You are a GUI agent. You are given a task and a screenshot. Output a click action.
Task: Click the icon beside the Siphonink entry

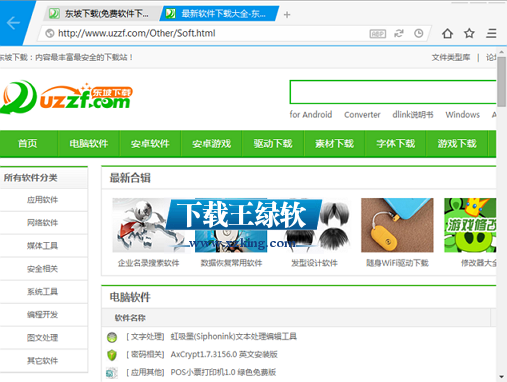point(112,337)
